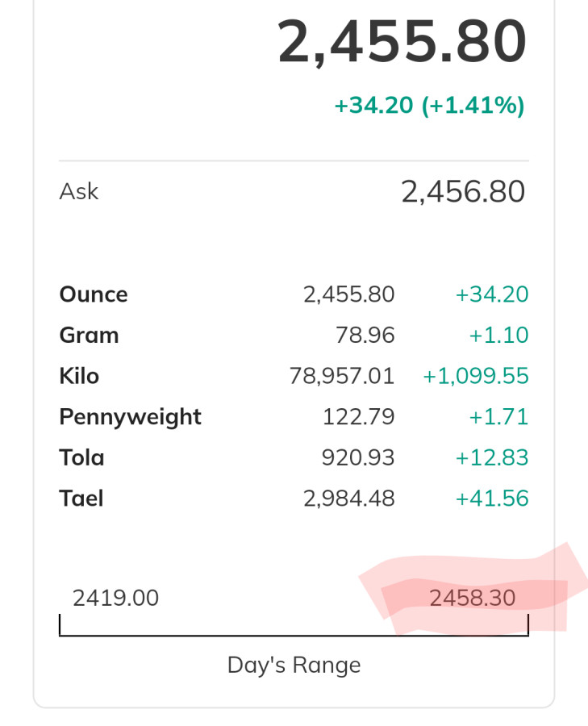Select the Day's Range caption

tap(294, 665)
